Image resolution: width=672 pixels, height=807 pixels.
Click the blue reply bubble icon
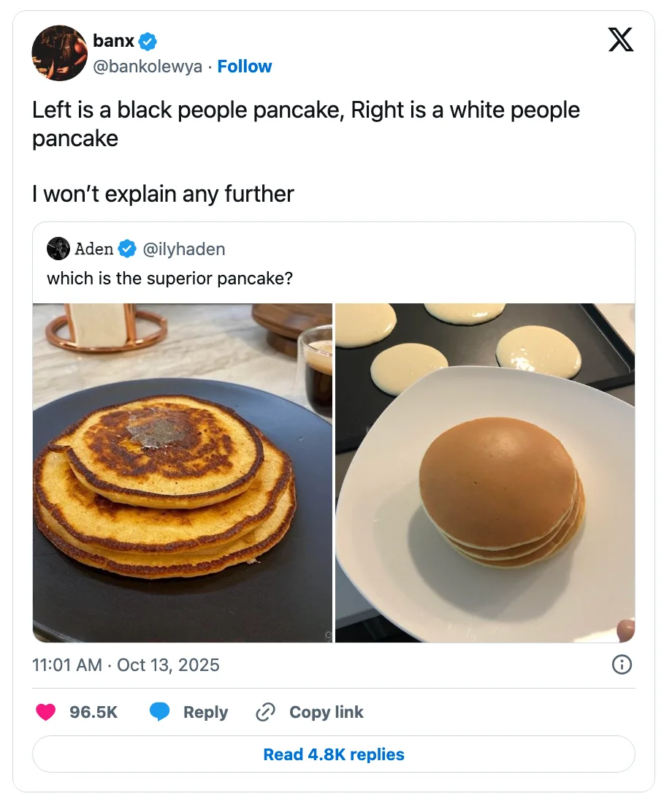(x=160, y=712)
